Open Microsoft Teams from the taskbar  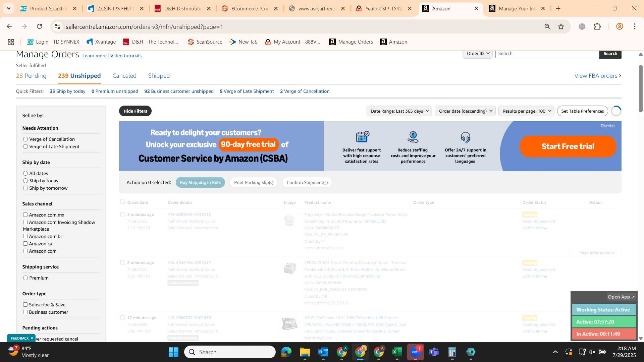(x=434, y=352)
